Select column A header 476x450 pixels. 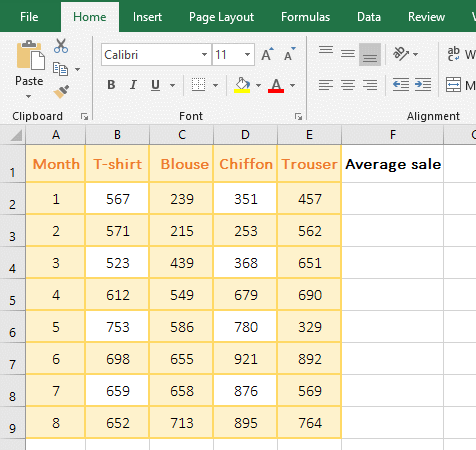pos(56,135)
